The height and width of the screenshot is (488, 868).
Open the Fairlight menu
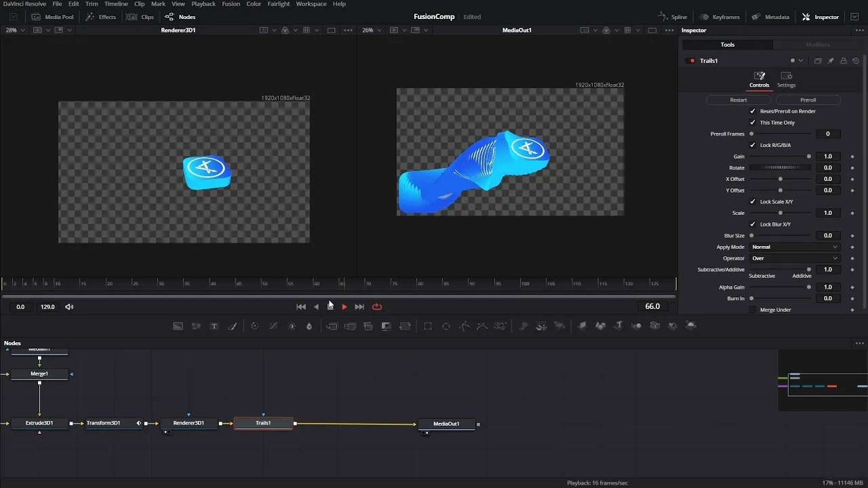tap(279, 4)
